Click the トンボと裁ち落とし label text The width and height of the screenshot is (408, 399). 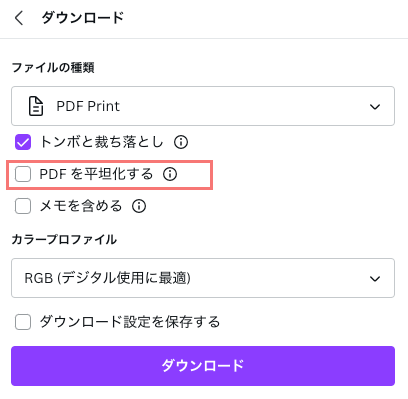pyautogui.click(x=102, y=142)
